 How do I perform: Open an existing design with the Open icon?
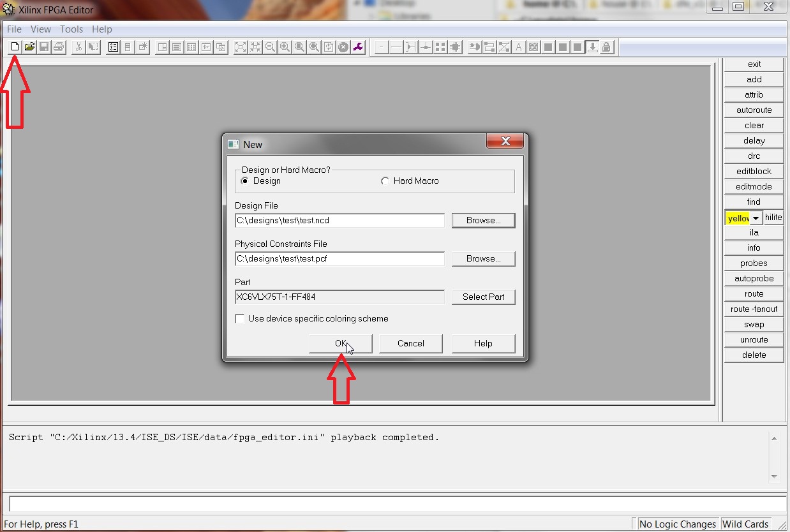(x=29, y=46)
